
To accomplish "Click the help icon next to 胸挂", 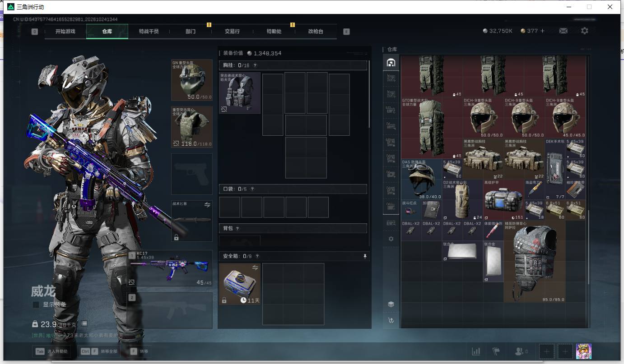I will [x=255, y=66].
